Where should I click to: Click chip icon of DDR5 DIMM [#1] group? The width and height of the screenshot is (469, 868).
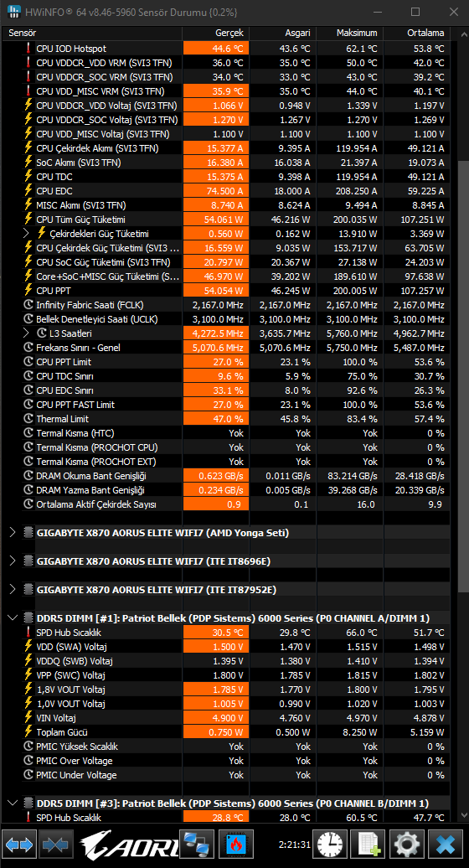[x=28, y=617]
